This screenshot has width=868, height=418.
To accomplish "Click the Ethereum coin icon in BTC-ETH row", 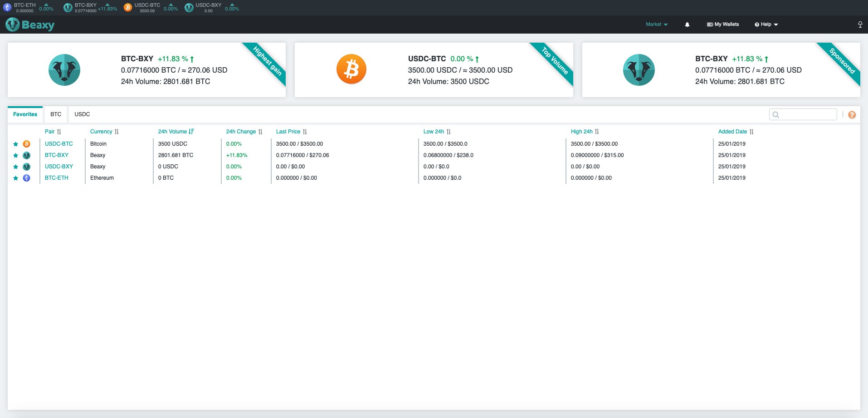I will coord(27,178).
